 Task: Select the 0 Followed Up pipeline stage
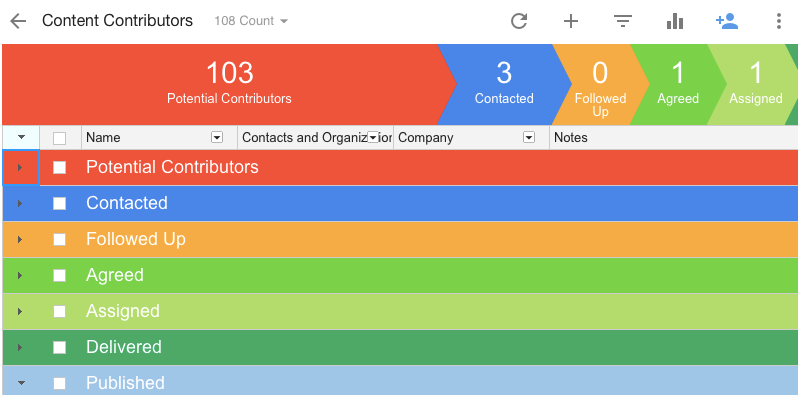(x=600, y=84)
